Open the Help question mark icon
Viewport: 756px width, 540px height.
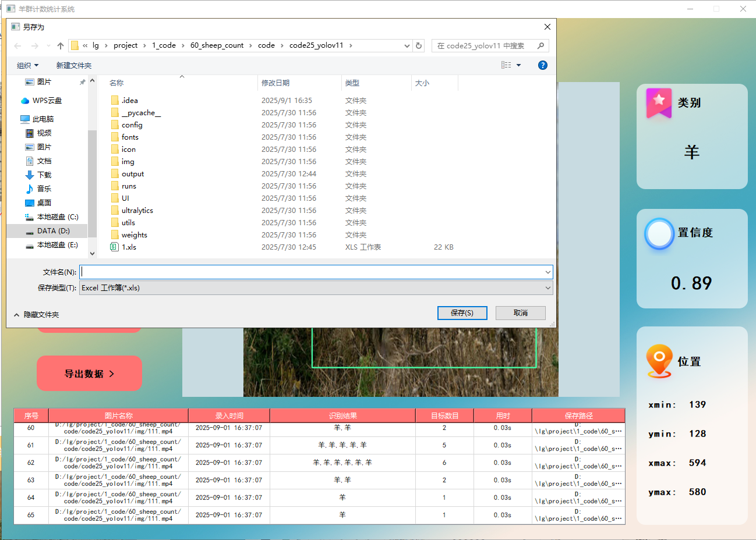click(543, 65)
